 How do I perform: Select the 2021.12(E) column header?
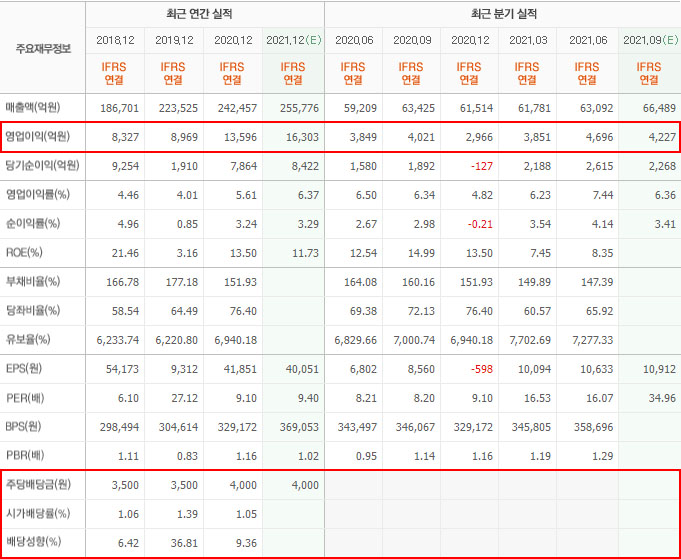(294, 40)
